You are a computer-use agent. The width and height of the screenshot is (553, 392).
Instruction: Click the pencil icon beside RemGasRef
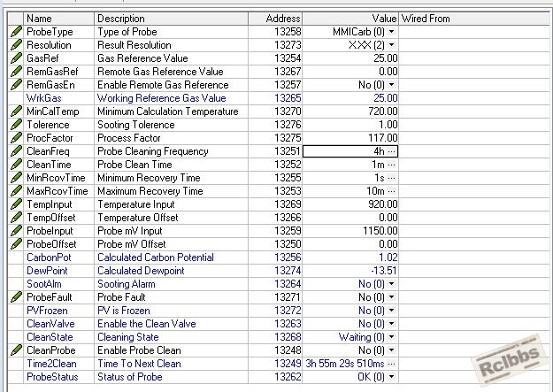[16, 72]
